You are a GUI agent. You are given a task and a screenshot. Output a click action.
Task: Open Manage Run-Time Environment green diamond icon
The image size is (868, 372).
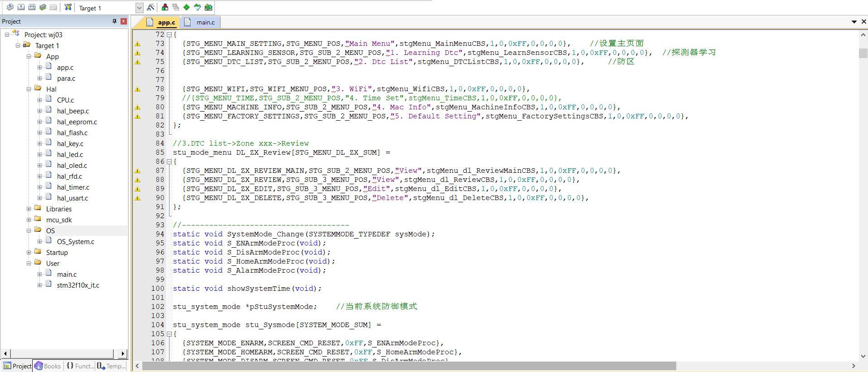pyautogui.click(x=187, y=7)
